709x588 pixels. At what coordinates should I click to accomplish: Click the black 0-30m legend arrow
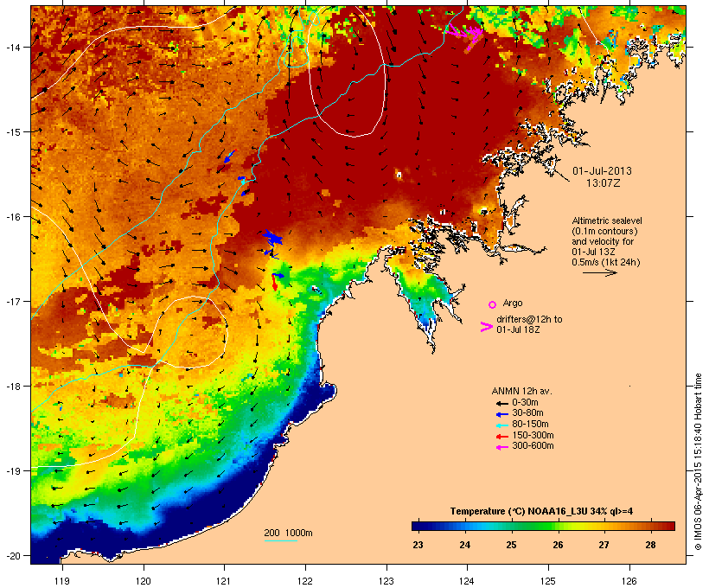pyautogui.click(x=501, y=403)
